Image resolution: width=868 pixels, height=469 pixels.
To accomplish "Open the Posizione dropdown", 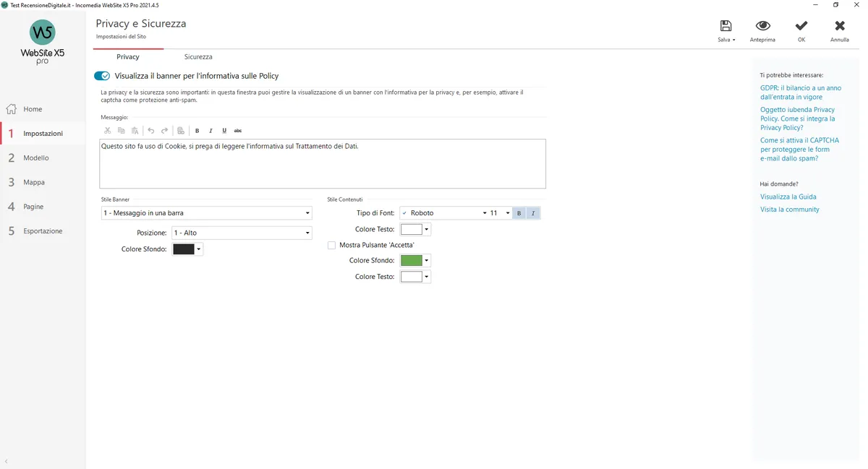I will click(242, 233).
